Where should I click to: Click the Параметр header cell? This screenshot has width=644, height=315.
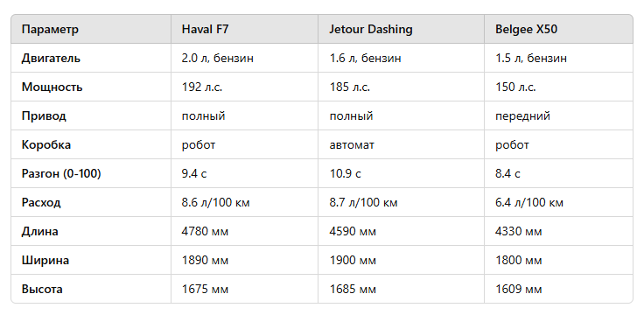(91, 29)
